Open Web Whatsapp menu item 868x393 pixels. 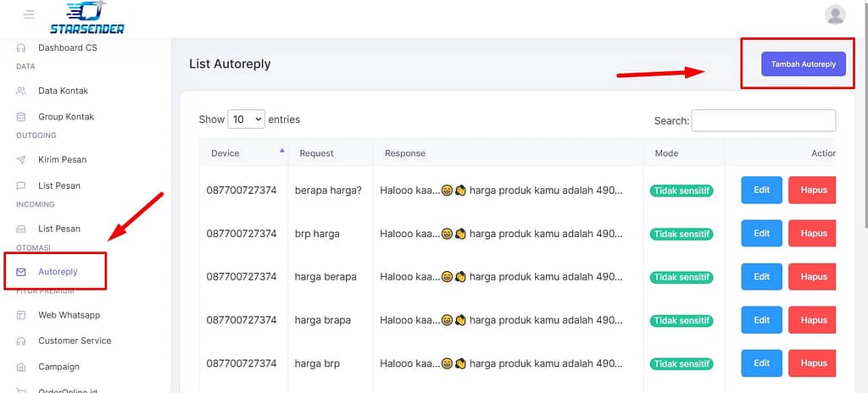point(70,315)
